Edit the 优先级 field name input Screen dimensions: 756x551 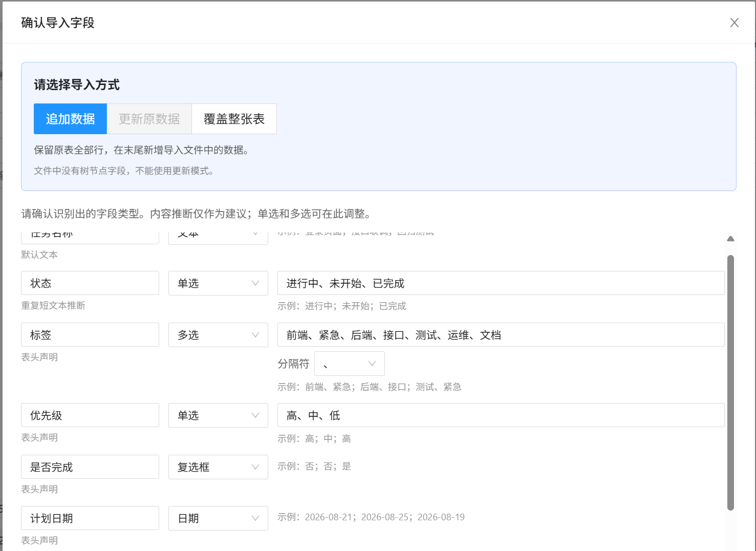90,415
